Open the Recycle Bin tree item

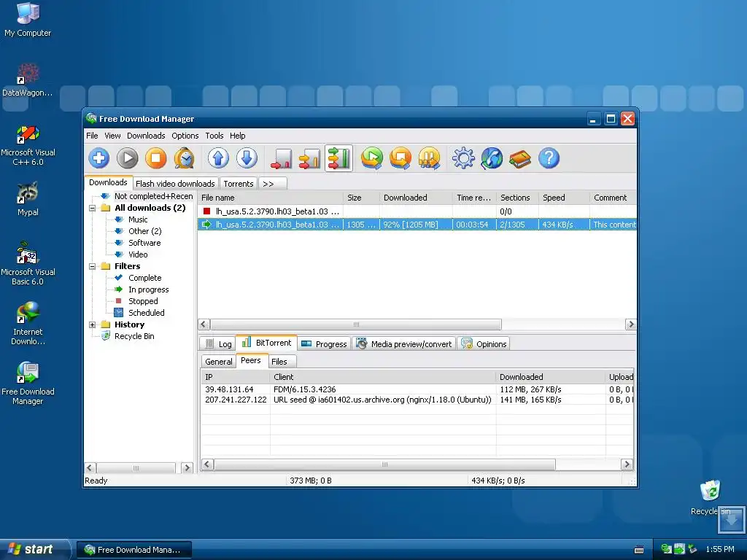[134, 336]
